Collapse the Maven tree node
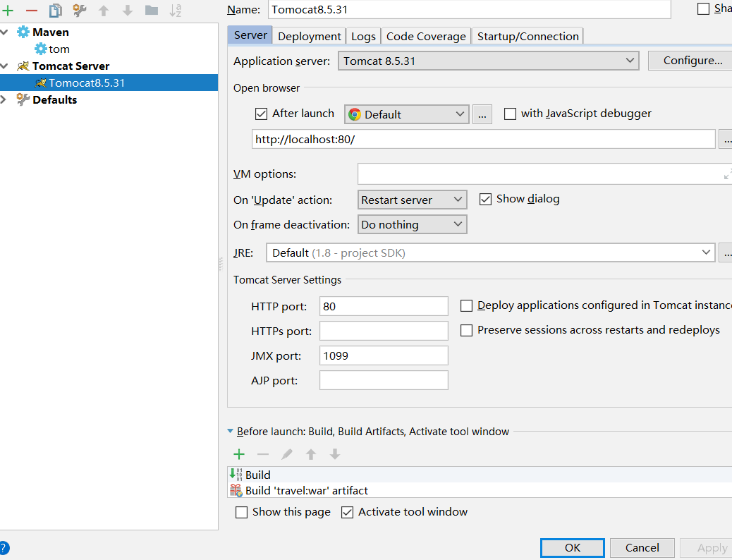This screenshot has height=560, width=732. coord(5,32)
